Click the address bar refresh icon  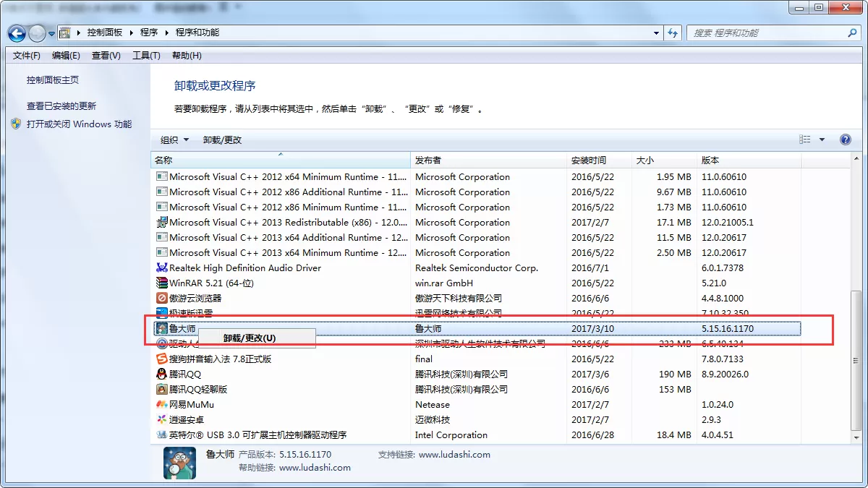click(673, 33)
